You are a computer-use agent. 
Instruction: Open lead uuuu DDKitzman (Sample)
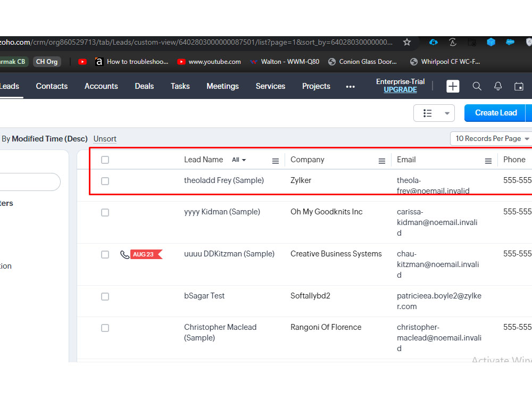tap(229, 254)
